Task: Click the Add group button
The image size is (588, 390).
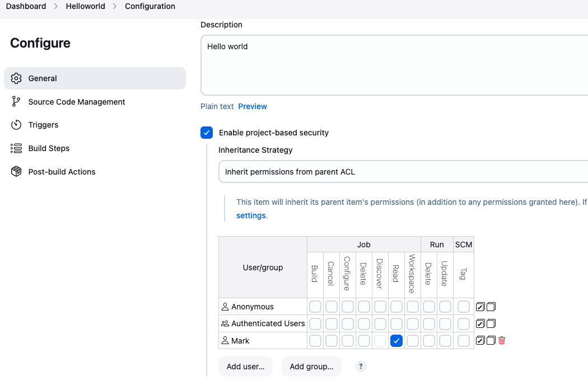Action: pos(311,366)
